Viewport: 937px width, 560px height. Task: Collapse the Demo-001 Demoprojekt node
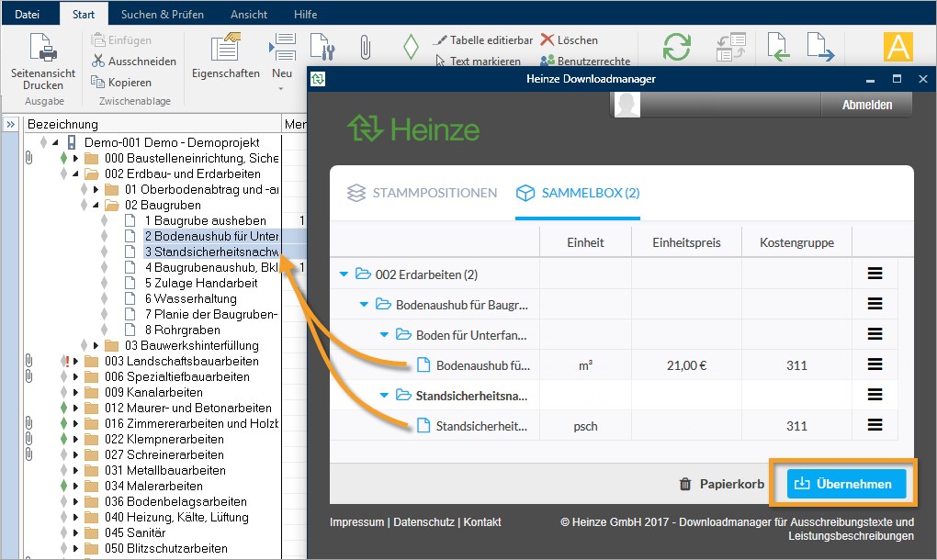tap(55, 142)
